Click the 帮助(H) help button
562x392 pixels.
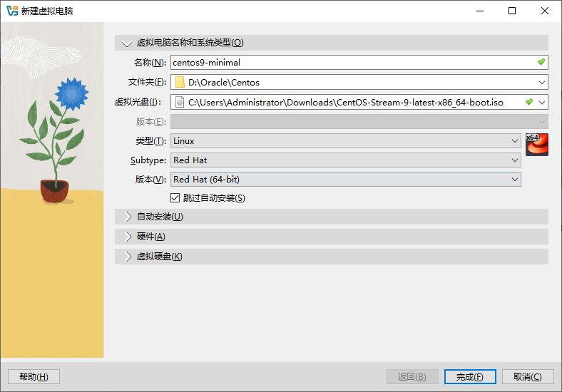(34, 376)
